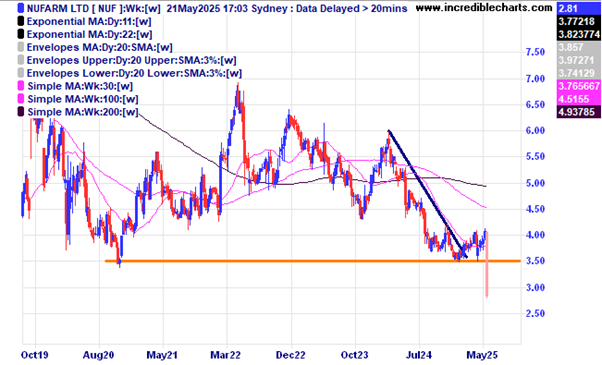The height and width of the screenshot is (365, 602).
Task: Click the magenta Simple MA Wk:30 legend swatch
Action: pos(21,86)
